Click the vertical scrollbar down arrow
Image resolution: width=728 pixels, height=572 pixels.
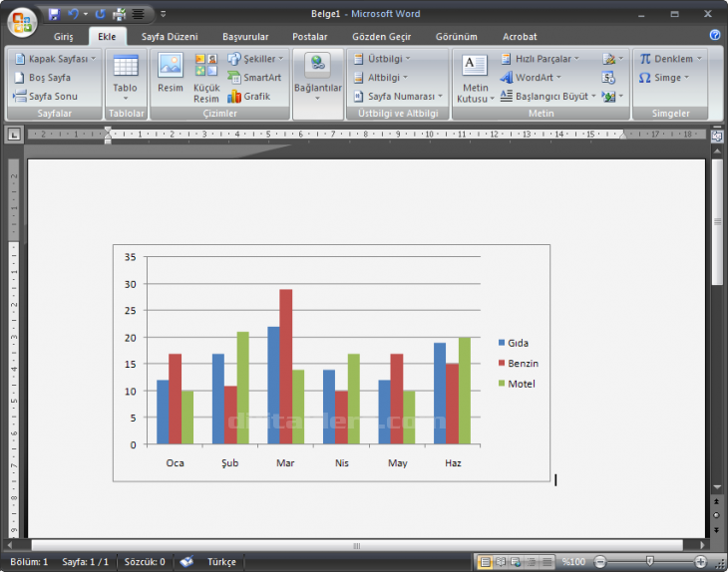coord(717,487)
